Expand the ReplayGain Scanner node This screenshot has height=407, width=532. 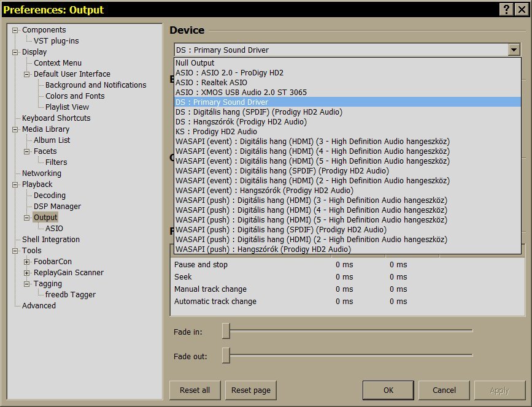point(27,273)
